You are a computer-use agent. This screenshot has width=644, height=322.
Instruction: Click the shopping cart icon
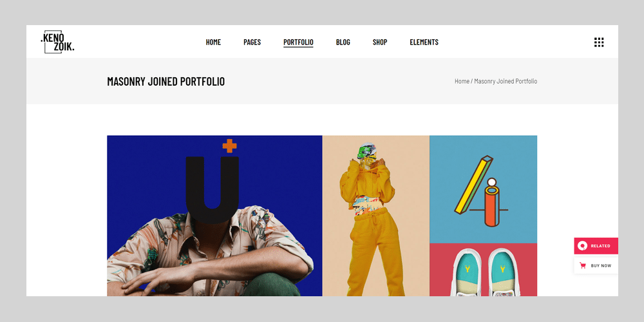coord(582,266)
